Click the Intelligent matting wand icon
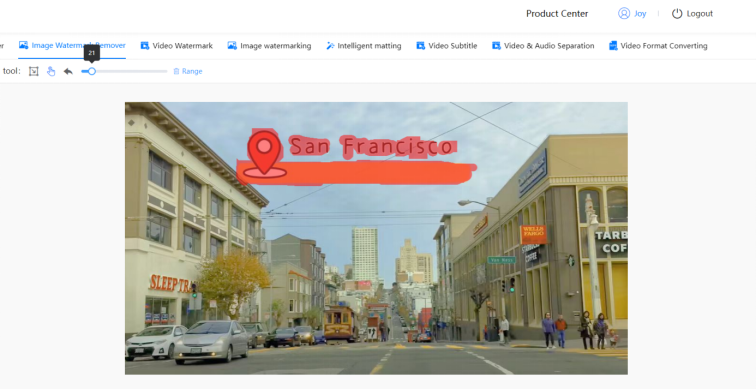This screenshot has width=756, height=389. pos(330,46)
